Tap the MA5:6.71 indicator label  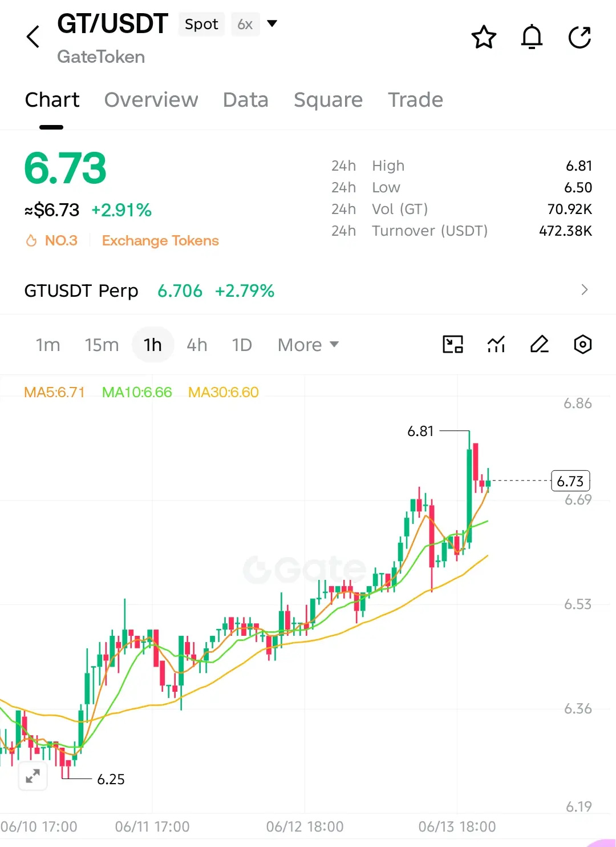pyautogui.click(x=54, y=392)
